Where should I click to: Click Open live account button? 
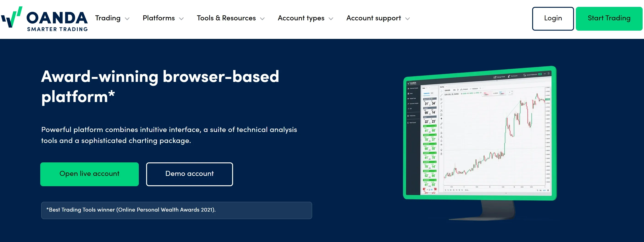coord(89,174)
